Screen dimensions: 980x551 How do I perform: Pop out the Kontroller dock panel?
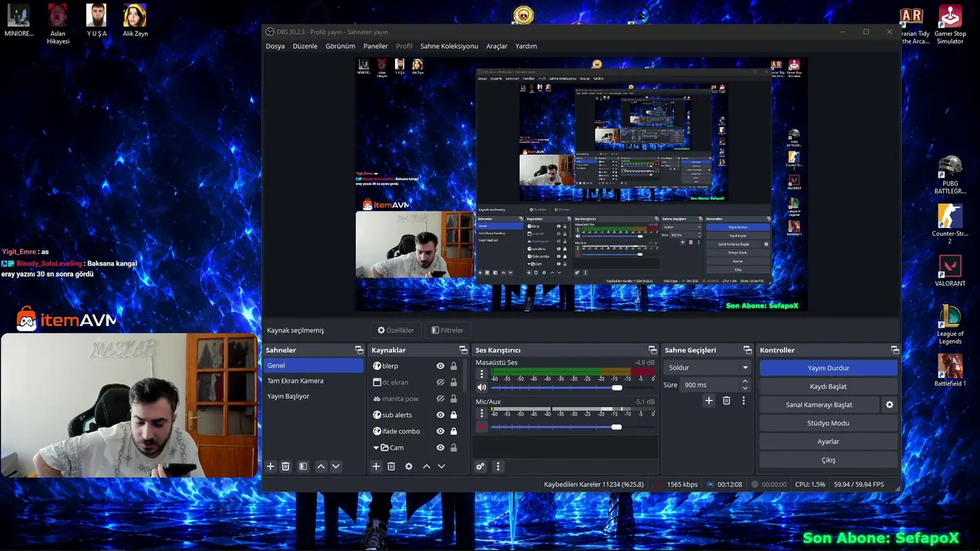(x=895, y=350)
